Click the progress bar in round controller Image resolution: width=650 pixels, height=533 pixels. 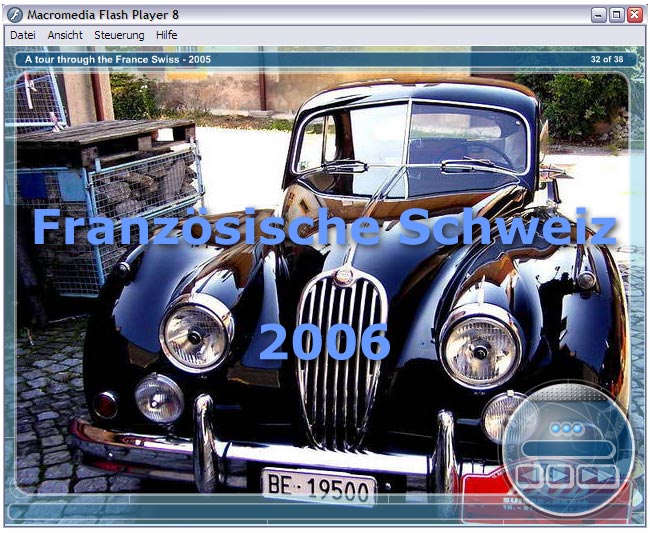pyautogui.click(x=567, y=449)
